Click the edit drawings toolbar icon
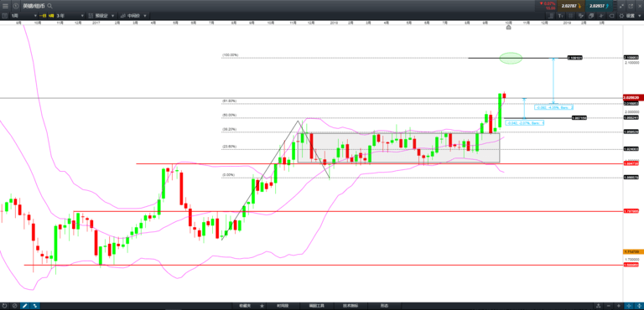The width and height of the screenshot is (644, 310). click(581, 16)
